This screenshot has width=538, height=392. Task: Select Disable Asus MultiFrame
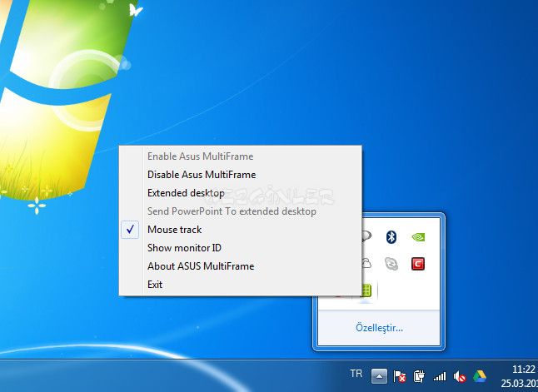(x=202, y=175)
